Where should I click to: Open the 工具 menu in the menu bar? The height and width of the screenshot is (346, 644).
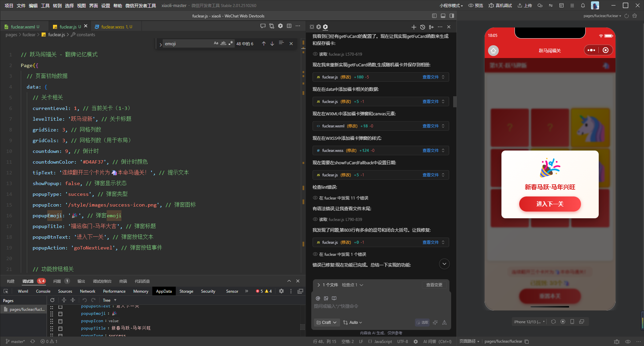pyautogui.click(x=45, y=5)
